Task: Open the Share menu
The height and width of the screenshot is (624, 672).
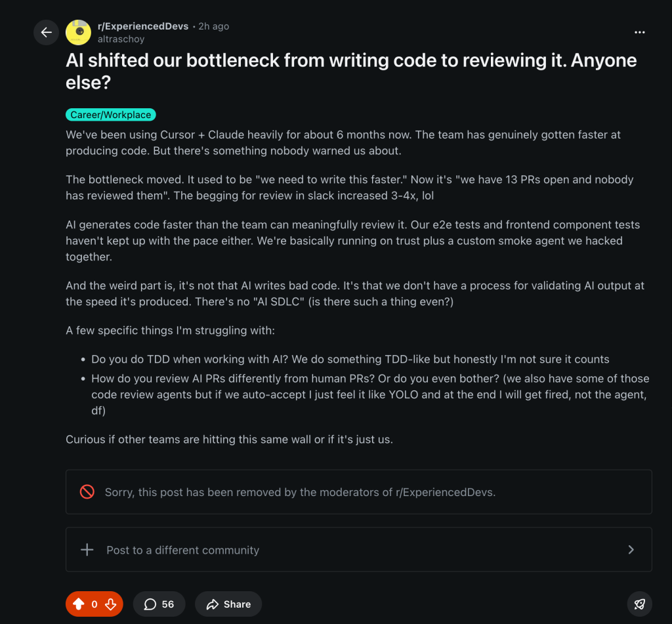Action: (x=228, y=604)
